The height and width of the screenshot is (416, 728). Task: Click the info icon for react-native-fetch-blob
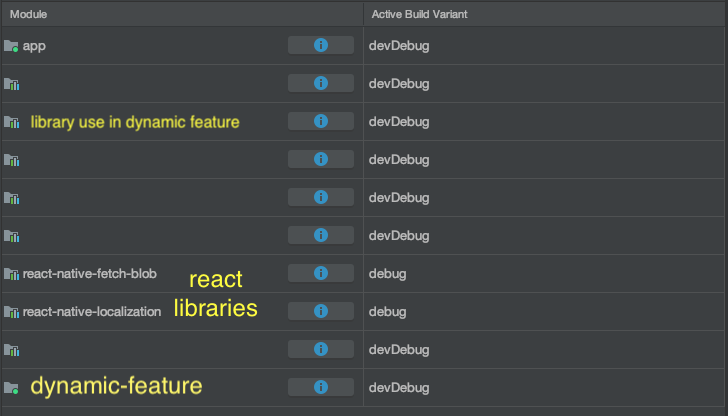321,273
